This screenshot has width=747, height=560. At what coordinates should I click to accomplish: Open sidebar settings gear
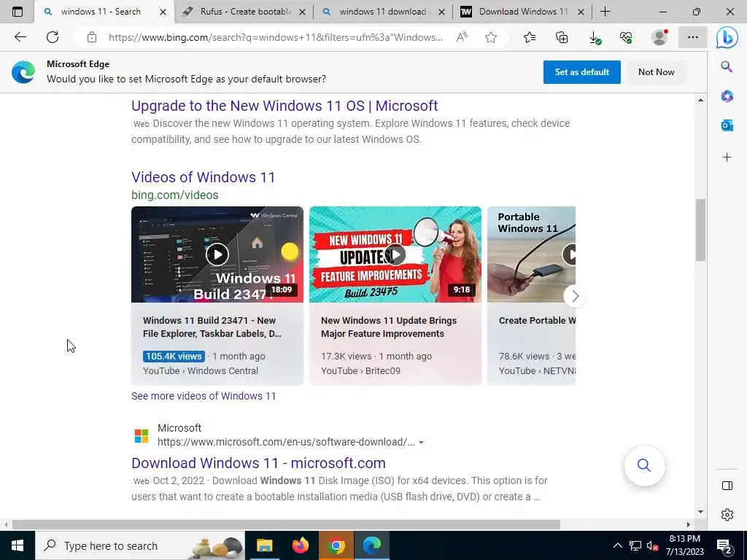click(x=727, y=515)
